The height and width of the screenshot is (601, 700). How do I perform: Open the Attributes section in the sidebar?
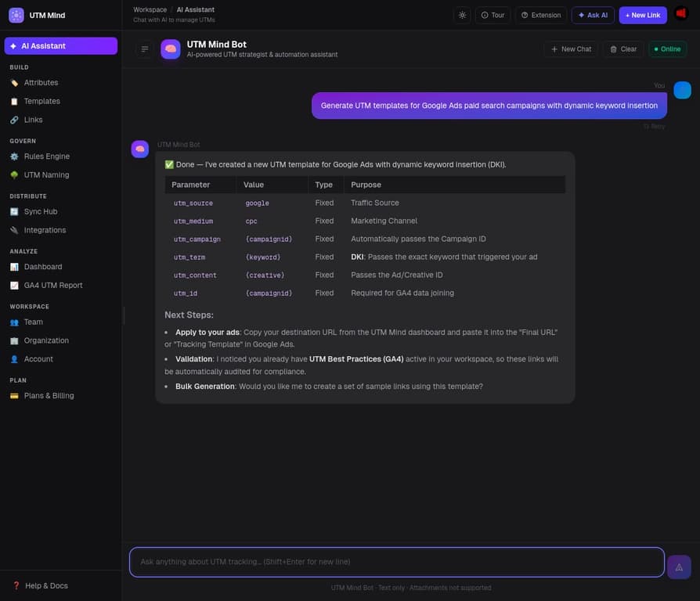click(x=43, y=81)
